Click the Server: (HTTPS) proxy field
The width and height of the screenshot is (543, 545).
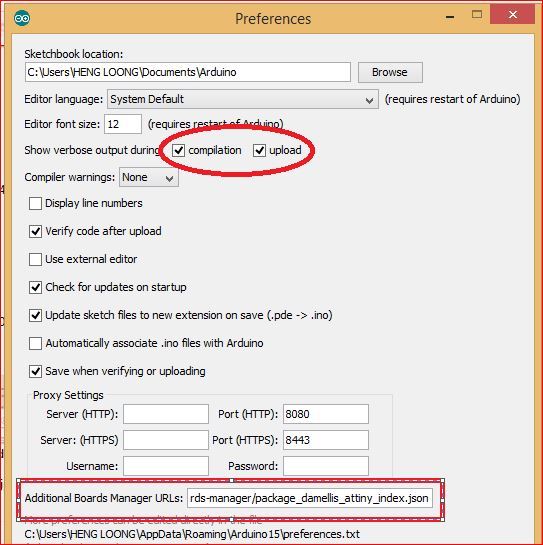coord(166,440)
